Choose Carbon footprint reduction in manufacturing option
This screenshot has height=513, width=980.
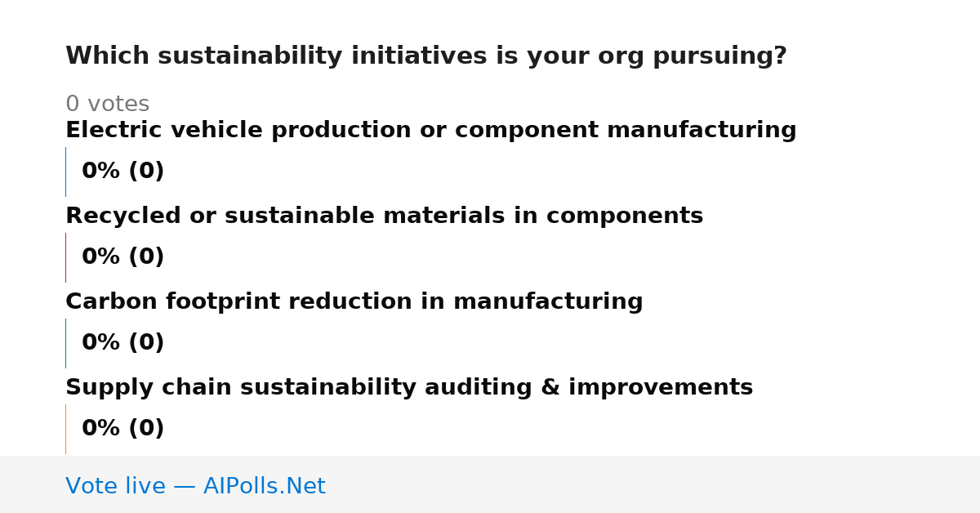(x=354, y=302)
